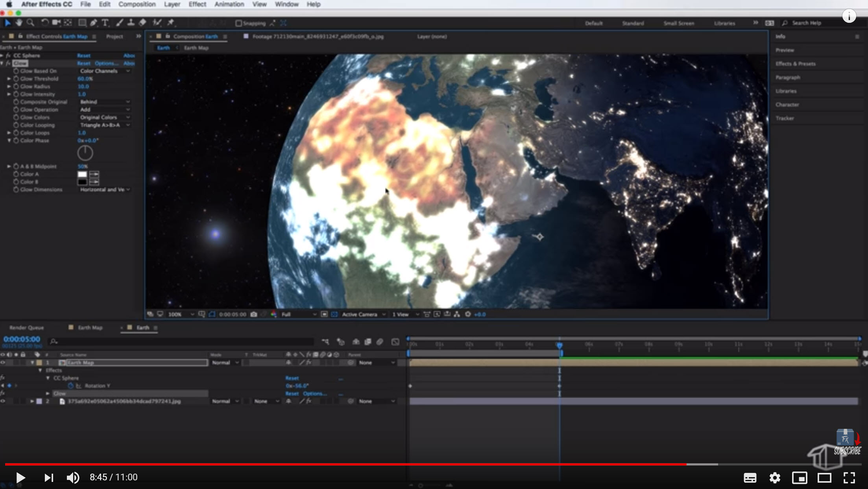Select the Pan Behind anchor point tool
868x489 pixels.
pyautogui.click(x=68, y=23)
